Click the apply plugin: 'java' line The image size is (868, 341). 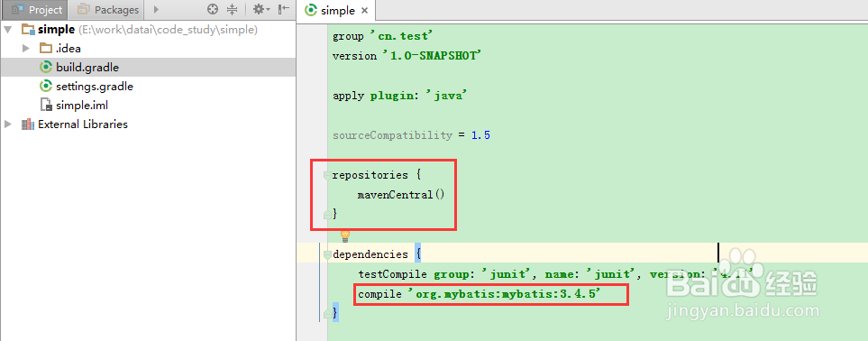pos(399,96)
